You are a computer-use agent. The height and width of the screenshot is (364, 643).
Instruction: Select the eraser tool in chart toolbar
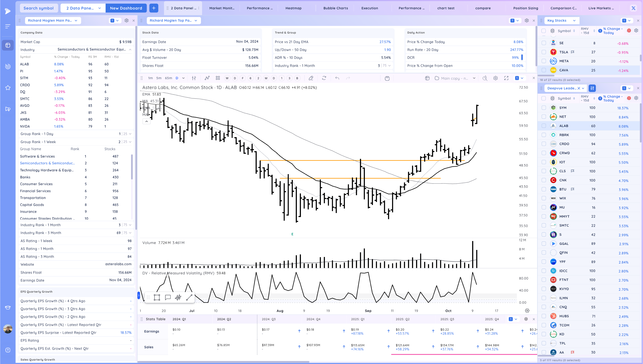click(311, 78)
